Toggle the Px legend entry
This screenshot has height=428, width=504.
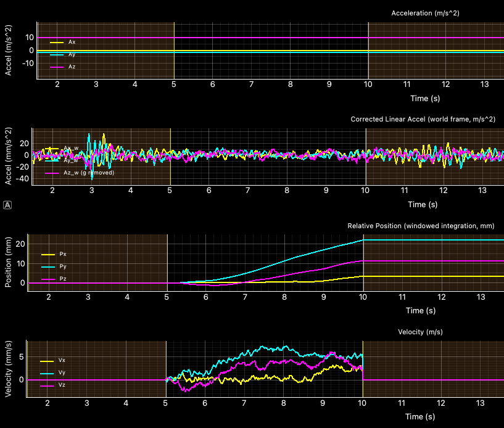[63, 254]
